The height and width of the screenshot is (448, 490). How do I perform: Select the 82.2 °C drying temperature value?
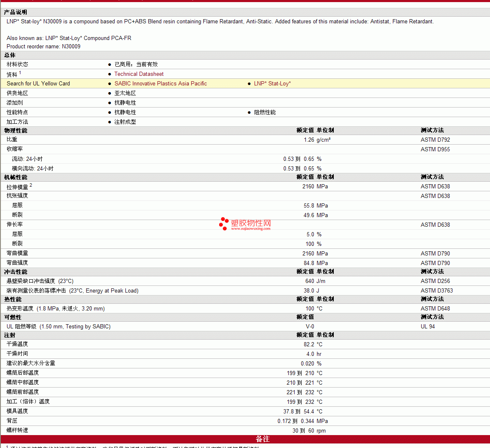[313, 345]
